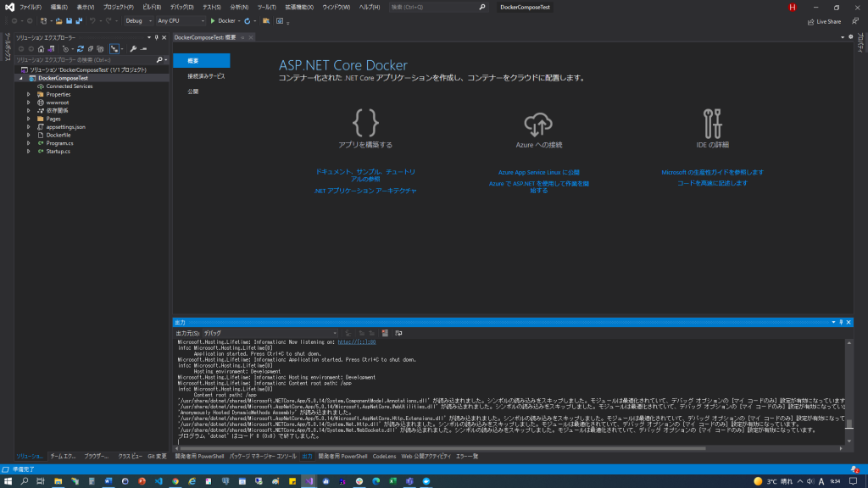The height and width of the screenshot is (488, 868).
Task: Open properties wrench in Solution Explorer toolbar
Action: point(133,48)
